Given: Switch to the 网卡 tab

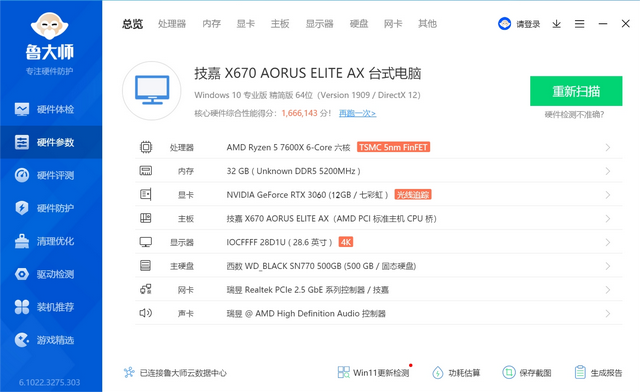Looking at the screenshot, I should 393,24.
